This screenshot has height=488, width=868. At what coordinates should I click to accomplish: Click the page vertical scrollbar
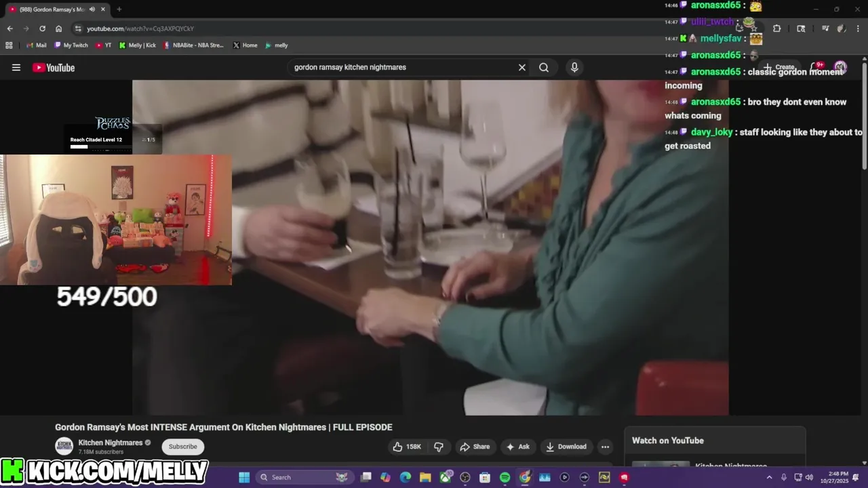[864, 115]
